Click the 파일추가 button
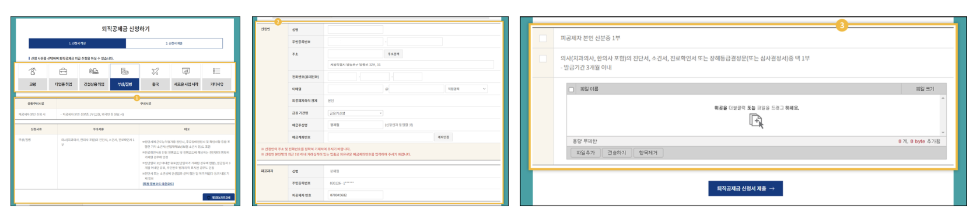Screen dimensions: 980x222 (586, 152)
